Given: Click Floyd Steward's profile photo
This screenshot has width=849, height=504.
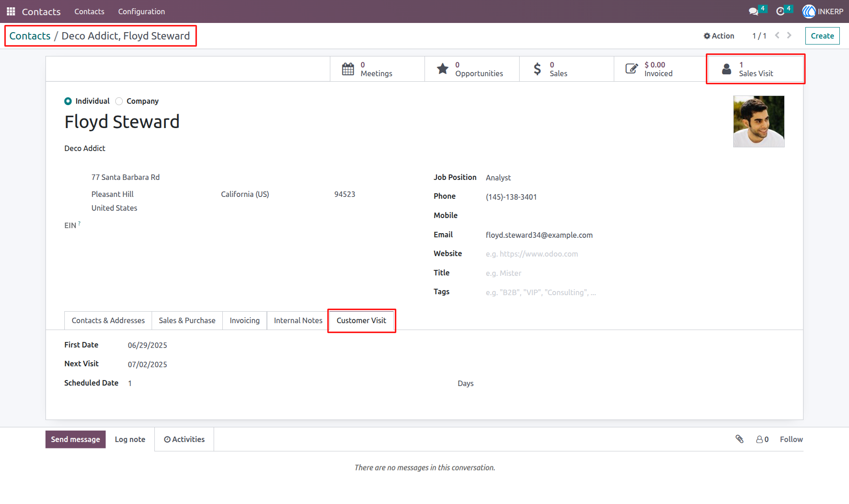Looking at the screenshot, I should (x=758, y=121).
